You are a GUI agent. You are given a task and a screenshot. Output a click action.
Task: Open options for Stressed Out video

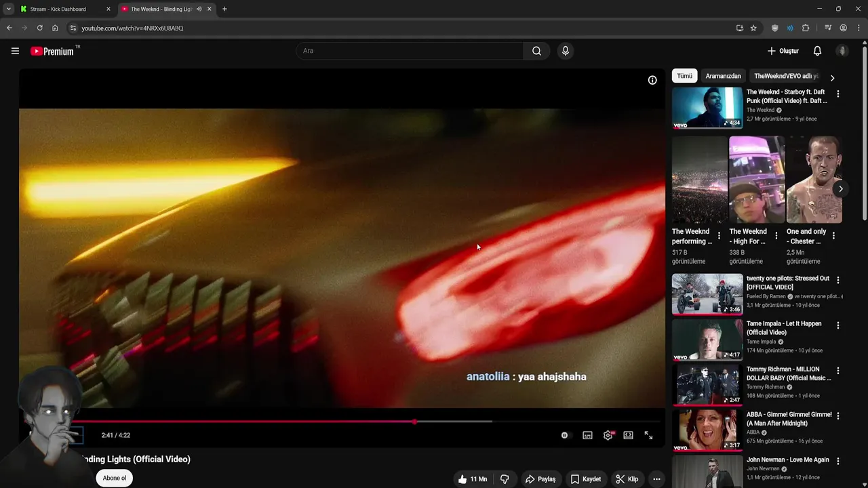838,280
